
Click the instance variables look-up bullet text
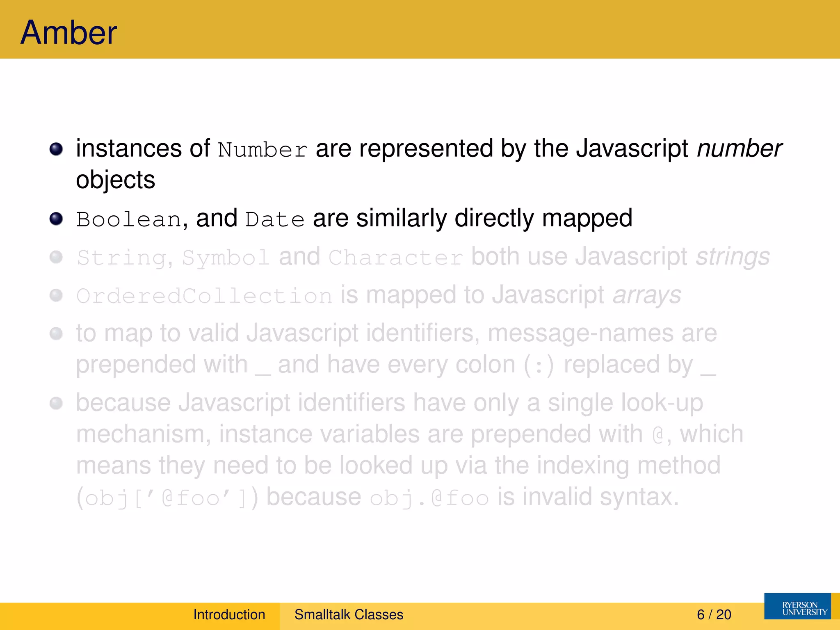(409, 450)
